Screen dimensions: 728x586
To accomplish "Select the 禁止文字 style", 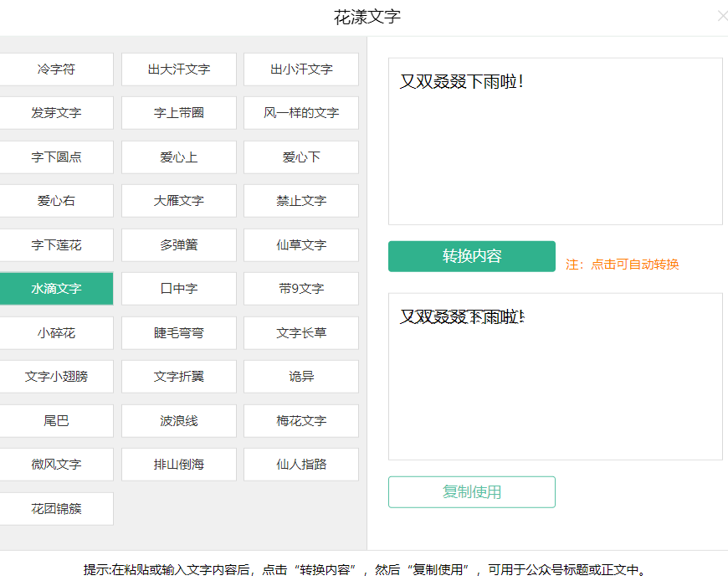I will (300, 201).
